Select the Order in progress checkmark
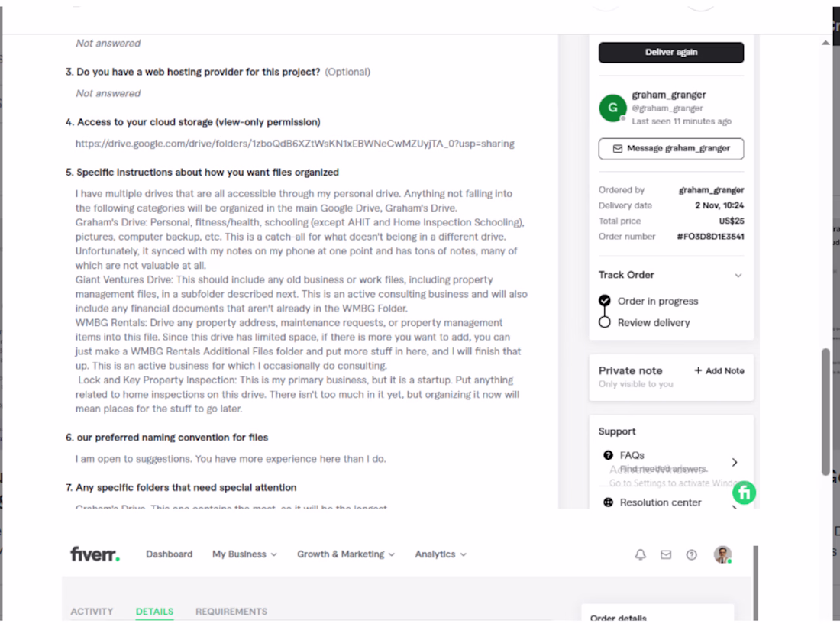This screenshot has height=630, width=840. point(604,301)
